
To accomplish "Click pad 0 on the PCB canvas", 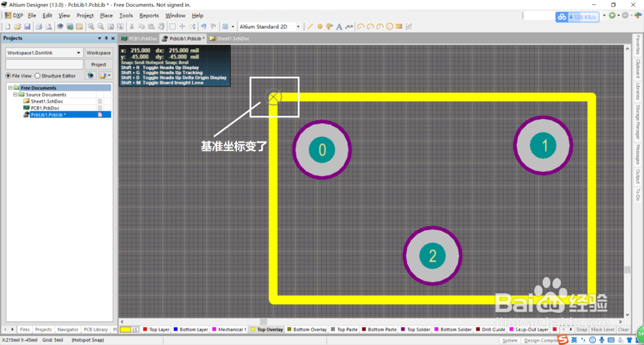I will tap(322, 150).
